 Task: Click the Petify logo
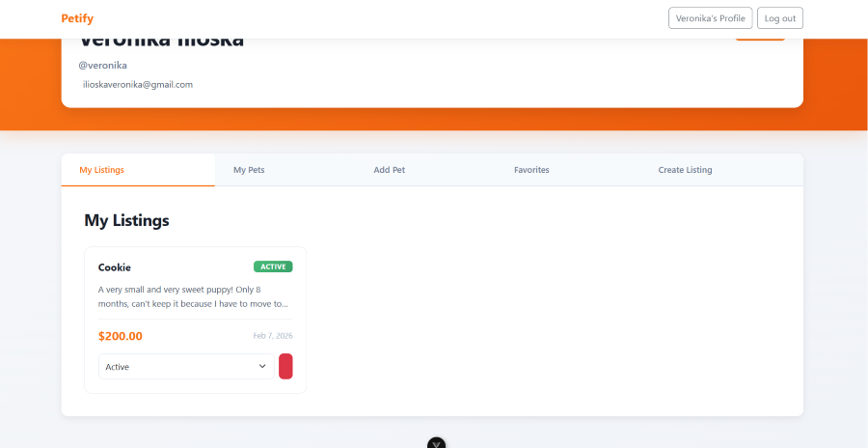point(77,18)
